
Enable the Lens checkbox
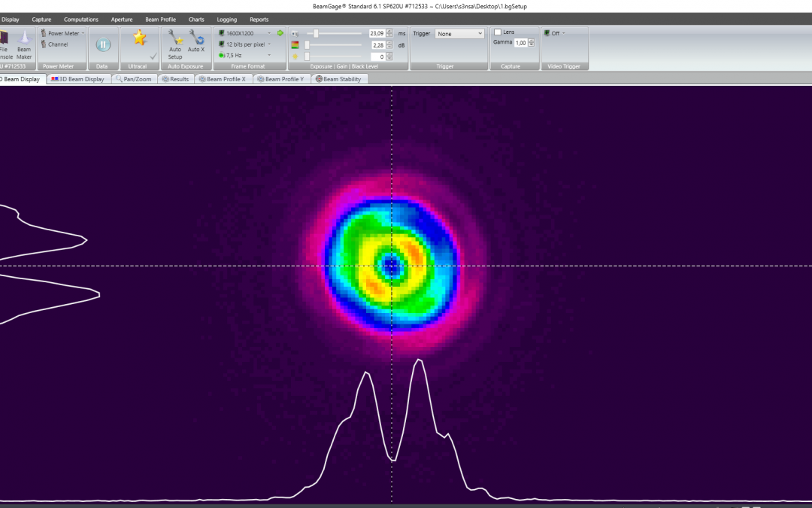pyautogui.click(x=498, y=32)
